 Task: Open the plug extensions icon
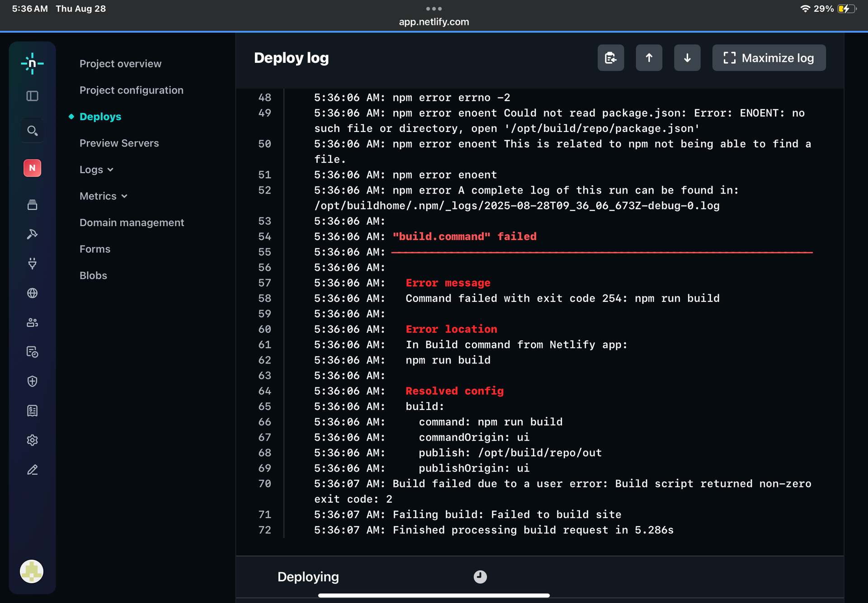(32, 264)
